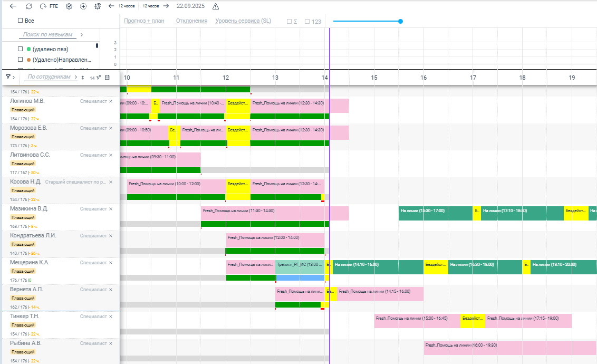Viewport: 597px width, 364px height.
Task: Select Кондратьева's shift block (12:00 - 14:00)
Action: 275,240
